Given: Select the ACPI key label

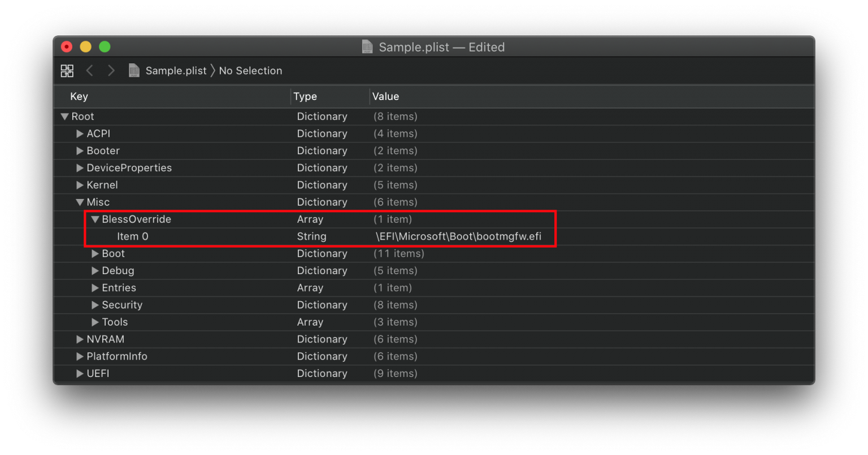Looking at the screenshot, I should coord(98,134).
